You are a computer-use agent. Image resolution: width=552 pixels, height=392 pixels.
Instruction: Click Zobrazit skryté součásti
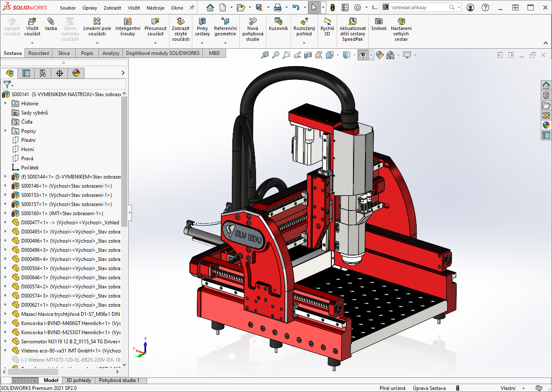click(181, 29)
